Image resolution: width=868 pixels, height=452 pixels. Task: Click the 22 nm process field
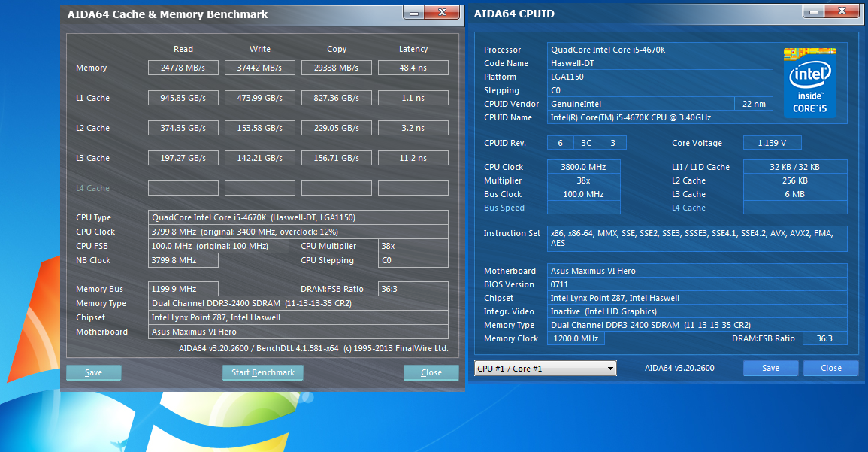click(x=754, y=104)
